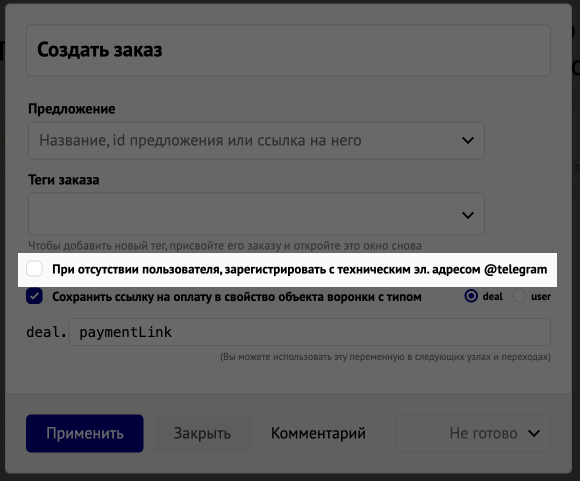Viewport: 580px width, 481px height.
Task: Click the Закрыть button
Action: [202, 433]
